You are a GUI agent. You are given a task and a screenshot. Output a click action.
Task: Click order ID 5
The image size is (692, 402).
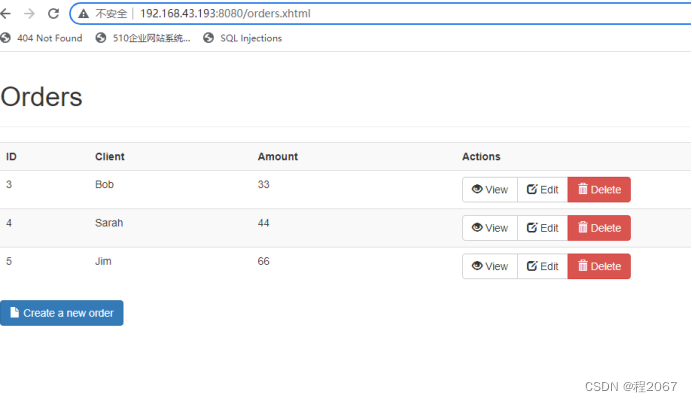point(9,261)
